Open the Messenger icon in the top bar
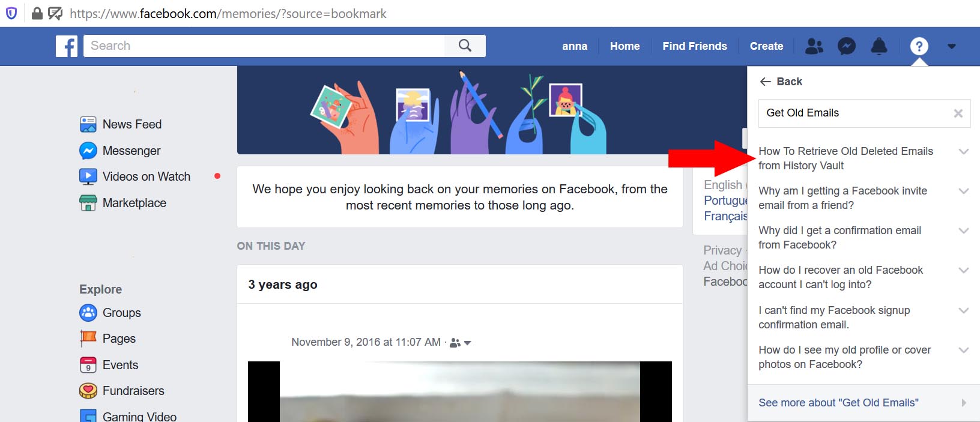The image size is (980, 422). coord(846,46)
